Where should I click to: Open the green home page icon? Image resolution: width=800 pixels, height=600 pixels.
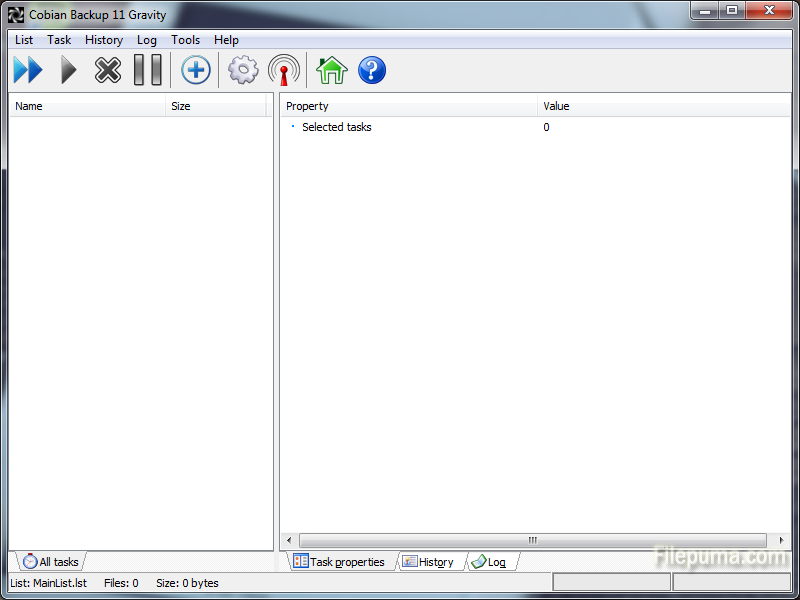331,71
